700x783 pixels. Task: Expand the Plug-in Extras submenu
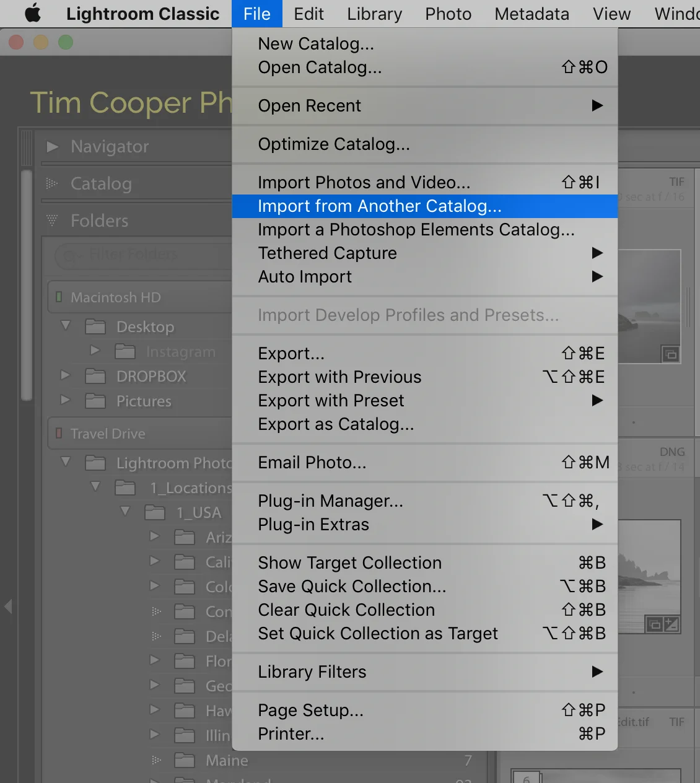425,525
